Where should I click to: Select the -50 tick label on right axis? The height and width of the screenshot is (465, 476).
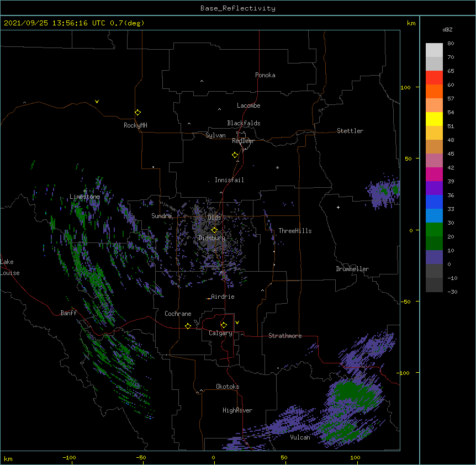(405, 302)
